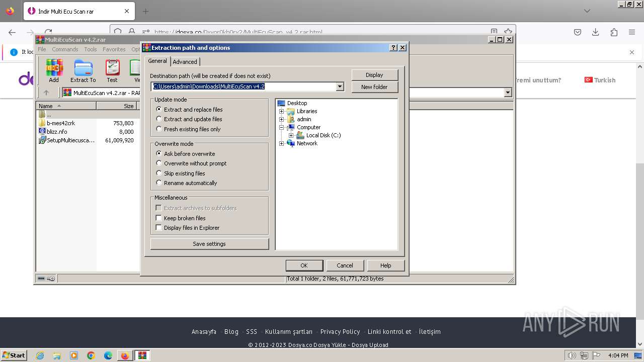Select Extract and update files
The image size is (644, 362).
pyautogui.click(x=189, y=119)
